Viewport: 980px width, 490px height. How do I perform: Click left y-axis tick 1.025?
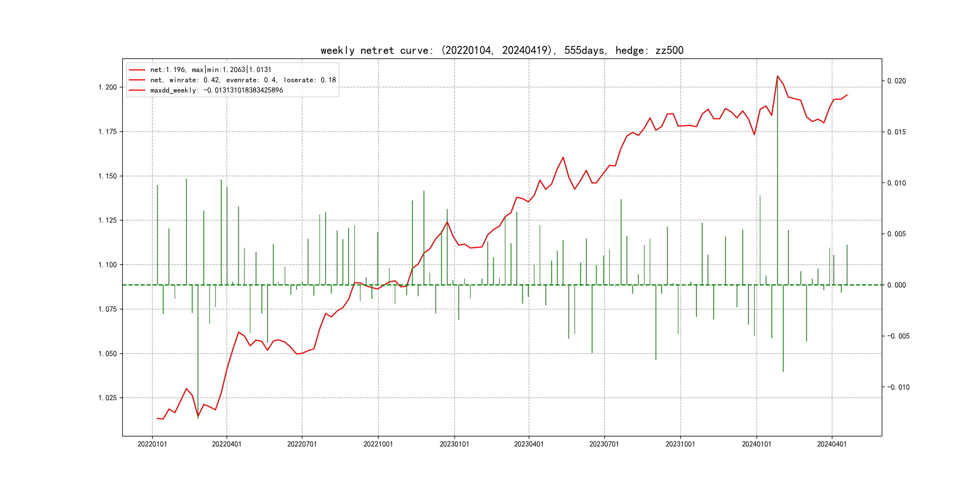[108, 398]
